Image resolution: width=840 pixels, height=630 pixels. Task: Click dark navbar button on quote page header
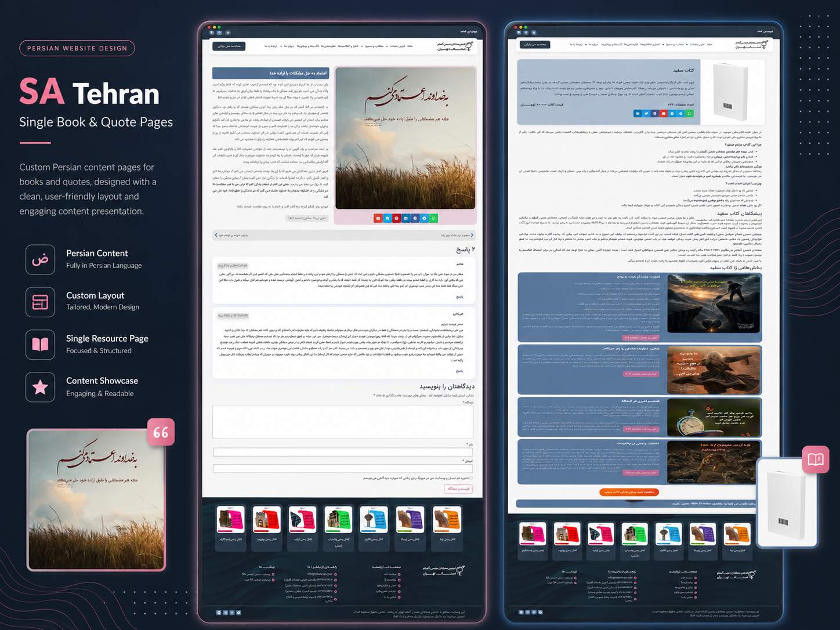tap(229, 46)
